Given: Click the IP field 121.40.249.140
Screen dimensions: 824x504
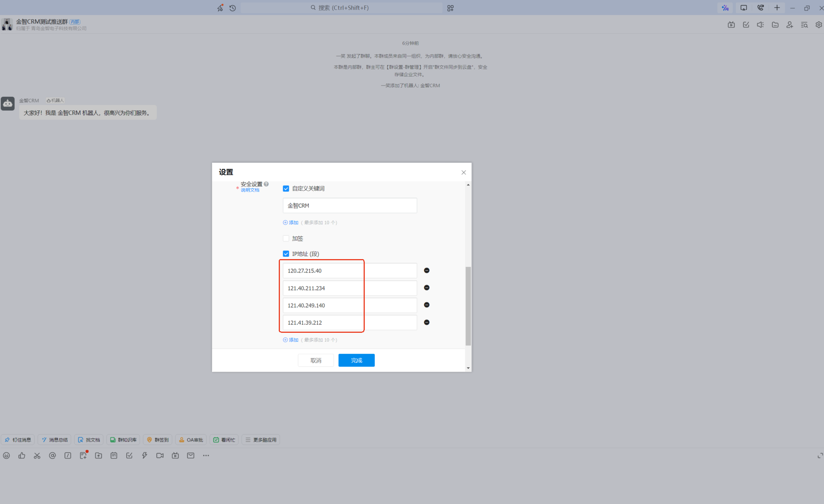Looking at the screenshot, I should (350, 305).
